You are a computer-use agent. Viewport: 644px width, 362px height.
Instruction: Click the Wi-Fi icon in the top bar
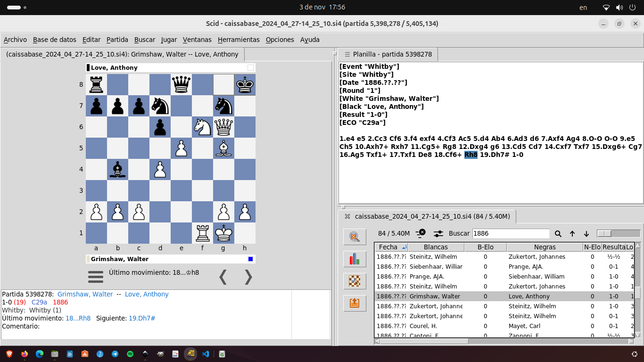(x=606, y=8)
